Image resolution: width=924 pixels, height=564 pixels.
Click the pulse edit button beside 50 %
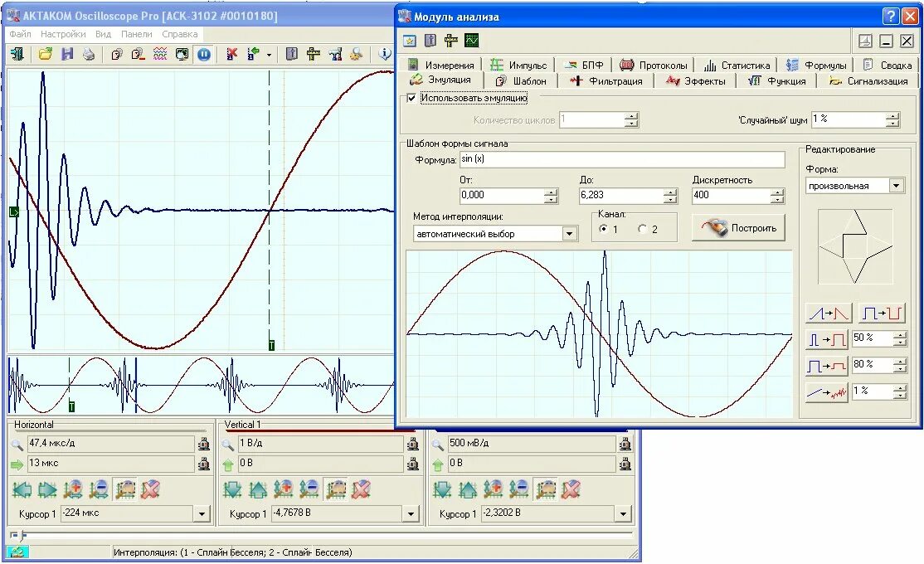pos(828,339)
